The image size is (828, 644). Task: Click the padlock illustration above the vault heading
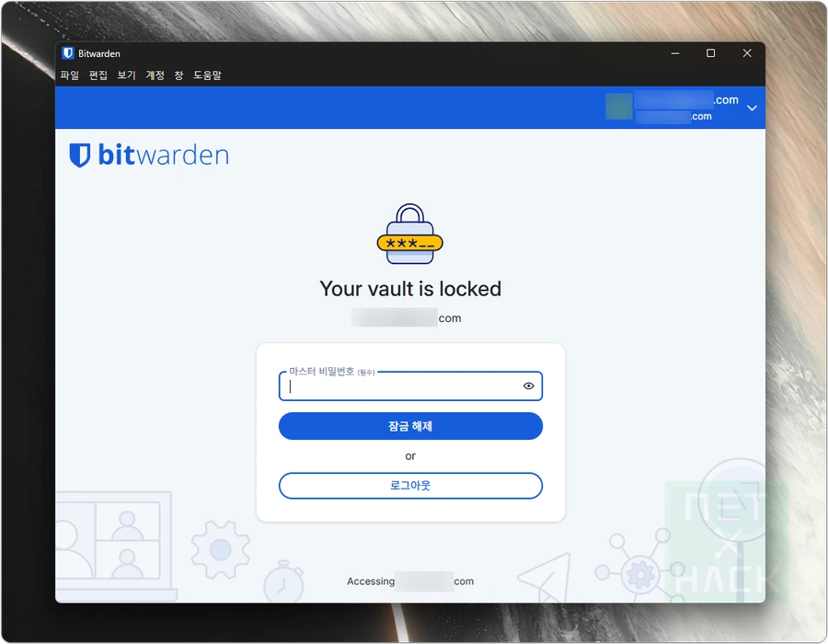pyautogui.click(x=409, y=234)
